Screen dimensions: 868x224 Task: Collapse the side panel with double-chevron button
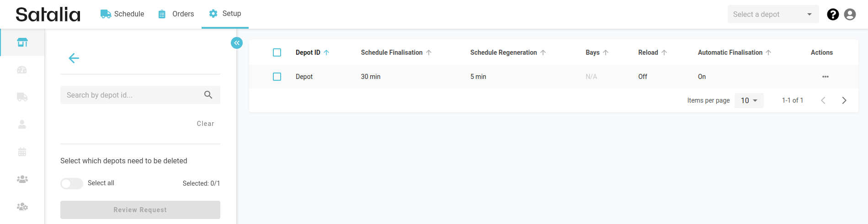tap(237, 43)
